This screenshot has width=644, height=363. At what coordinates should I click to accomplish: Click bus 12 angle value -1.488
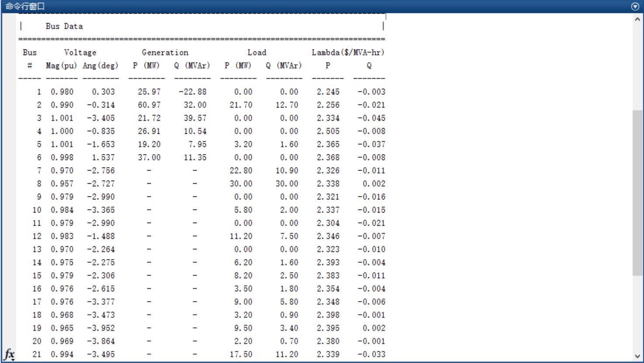(101, 236)
